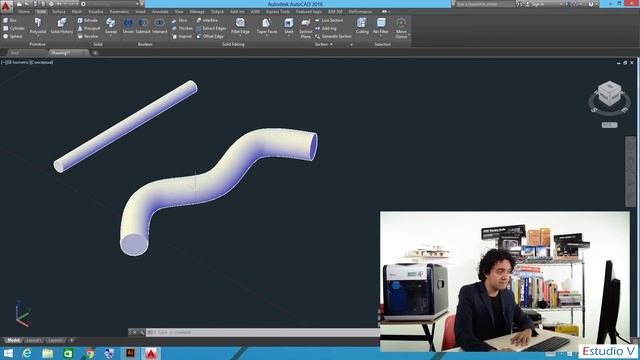Image resolution: width=640 pixels, height=360 pixels.
Task: Switch to Adobe Illustrator in taskbar
Action: click(x=131, y=353)
